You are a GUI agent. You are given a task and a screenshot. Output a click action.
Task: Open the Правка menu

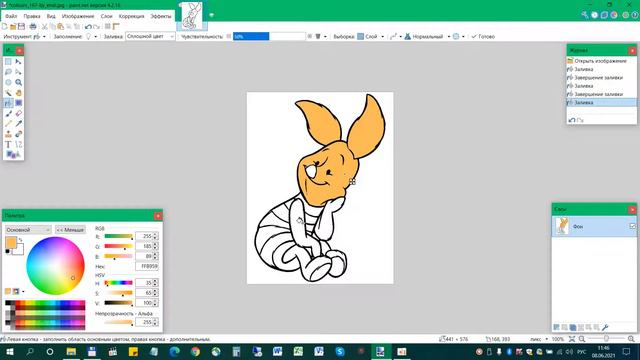coord(32,16)
